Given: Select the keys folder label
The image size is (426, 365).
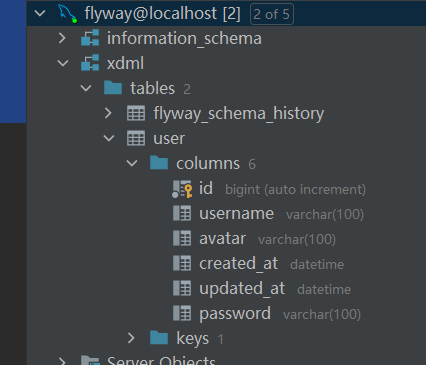Looking at the screenshot, I should point(192,338).
